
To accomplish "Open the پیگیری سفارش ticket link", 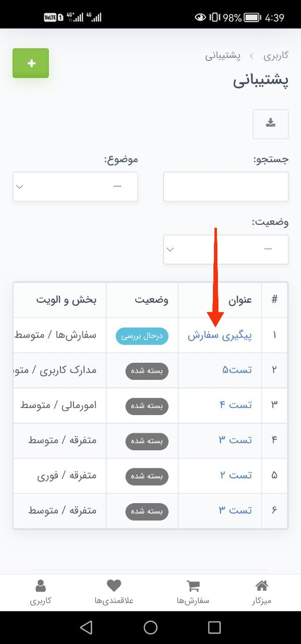I will [x=220, y=336].
